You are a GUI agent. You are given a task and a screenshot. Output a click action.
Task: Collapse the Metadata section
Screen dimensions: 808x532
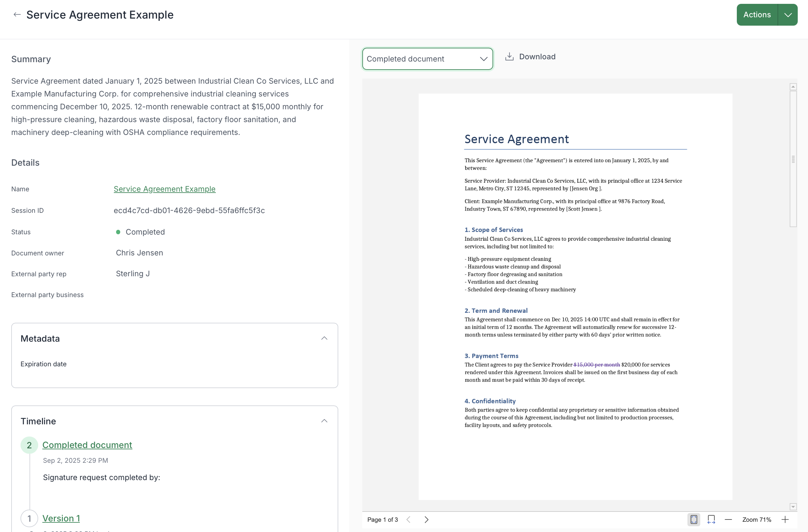324,338
